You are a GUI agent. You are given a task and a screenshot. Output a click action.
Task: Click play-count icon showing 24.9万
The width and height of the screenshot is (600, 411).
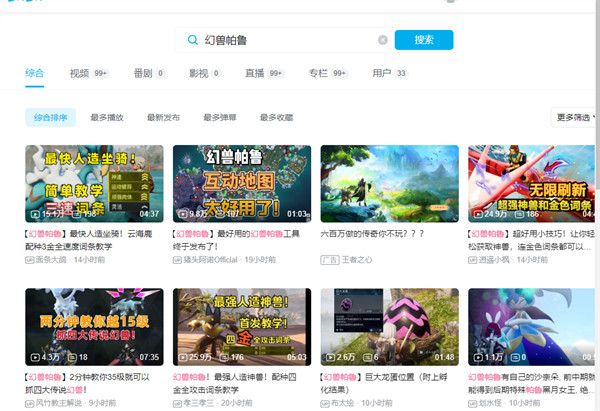tap(478, 214)
